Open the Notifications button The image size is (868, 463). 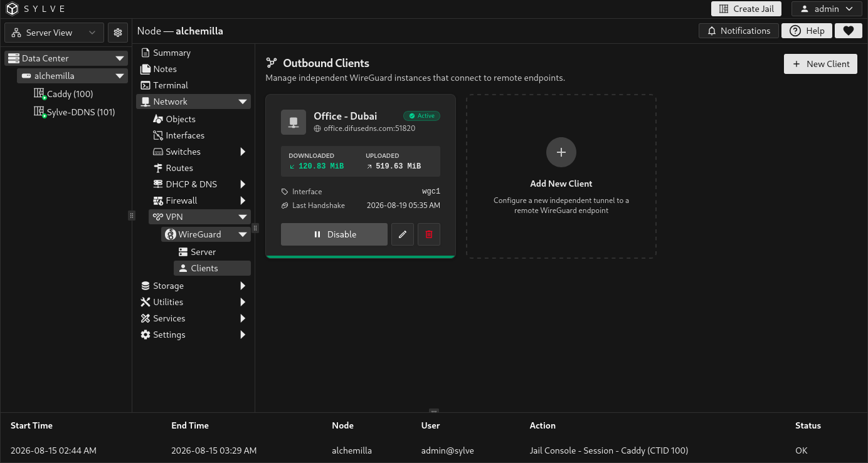point(739,31)
